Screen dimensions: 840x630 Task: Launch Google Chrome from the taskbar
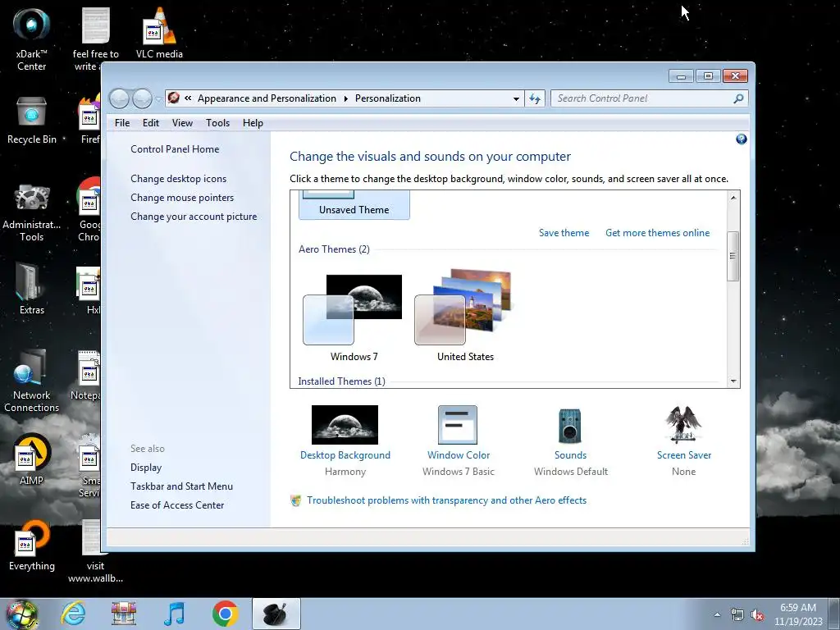225,614
